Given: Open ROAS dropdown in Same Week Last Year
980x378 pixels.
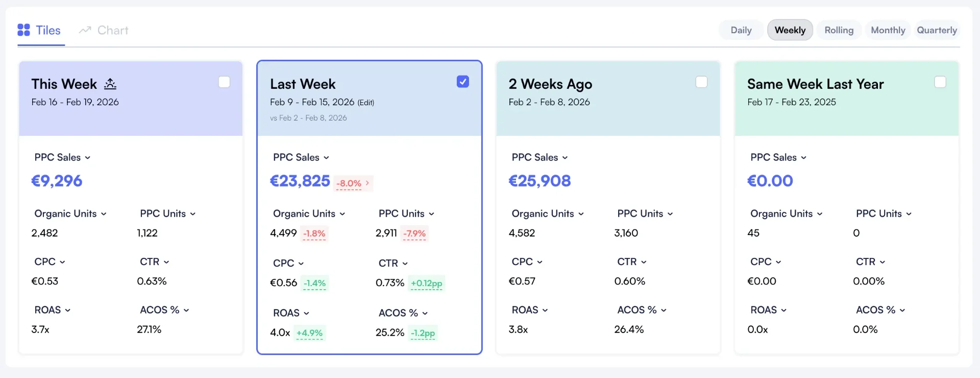Looking at the screenshot, I should [x=769, y=310].
